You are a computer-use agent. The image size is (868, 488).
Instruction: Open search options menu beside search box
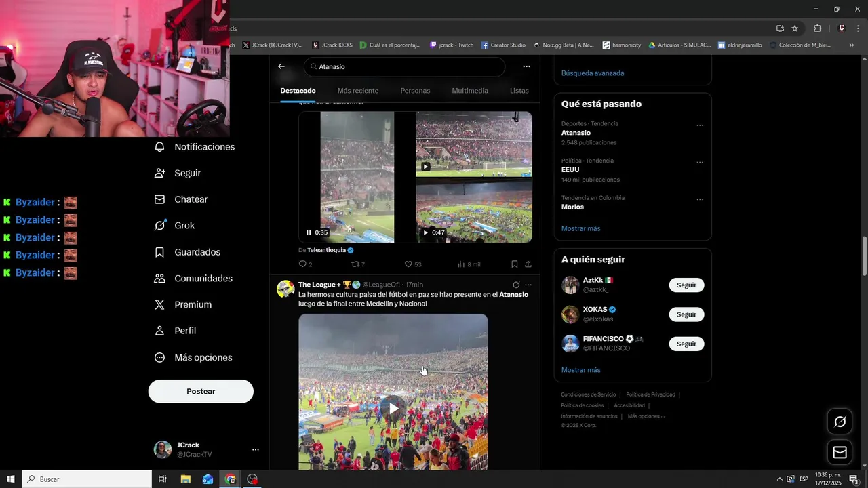pos(526,66)
